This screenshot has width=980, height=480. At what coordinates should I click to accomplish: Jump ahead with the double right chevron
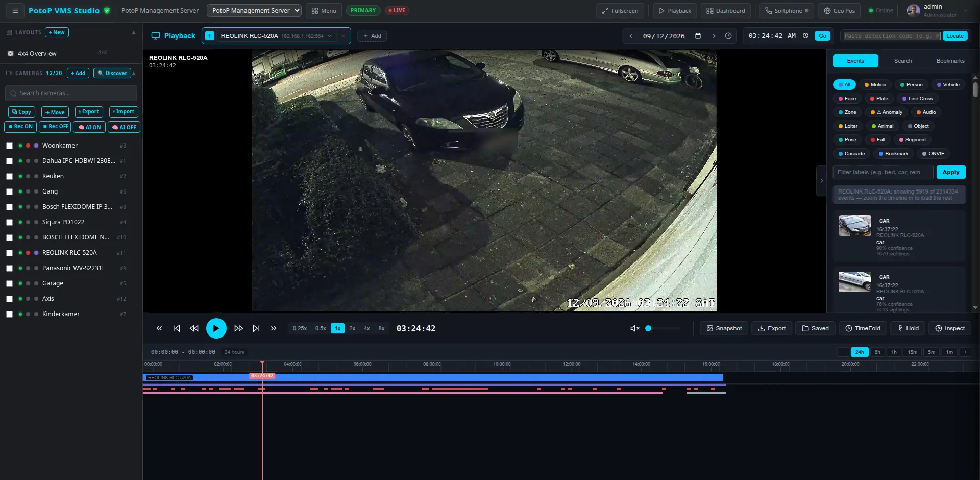[x=274, y=328]
